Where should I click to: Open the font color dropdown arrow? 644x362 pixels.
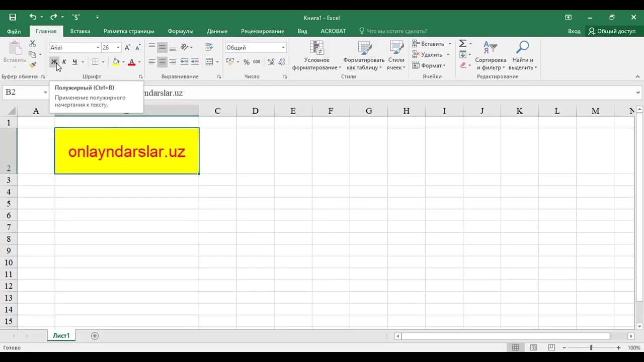(x=139, y=62)
